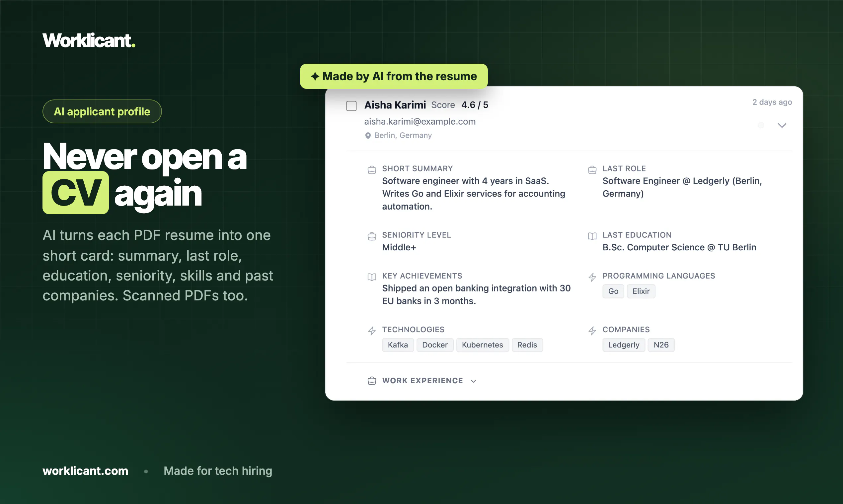The image size is (843, 504).
Task: Click the highlighted 'CV' word in headline
Action: 75,193
